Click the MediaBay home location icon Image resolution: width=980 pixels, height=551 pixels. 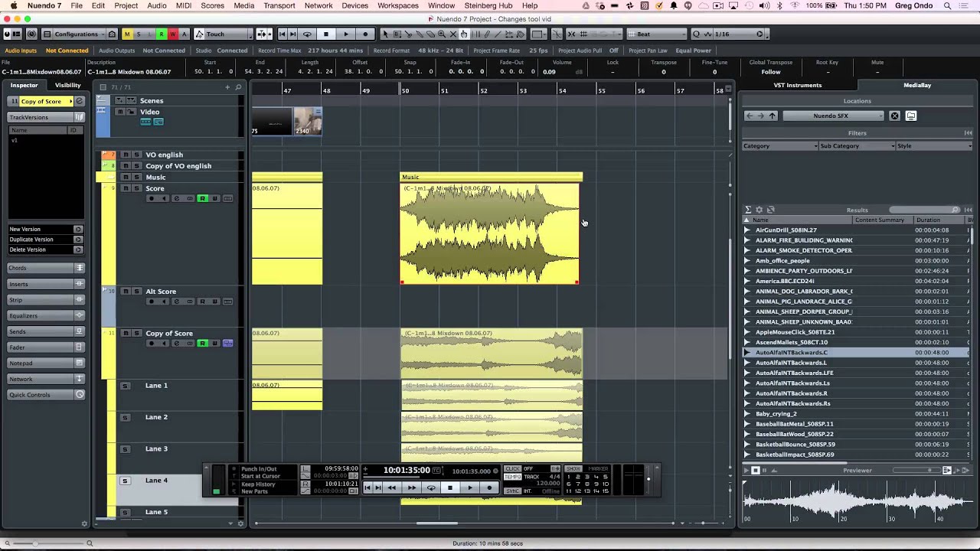click(910, 116)
